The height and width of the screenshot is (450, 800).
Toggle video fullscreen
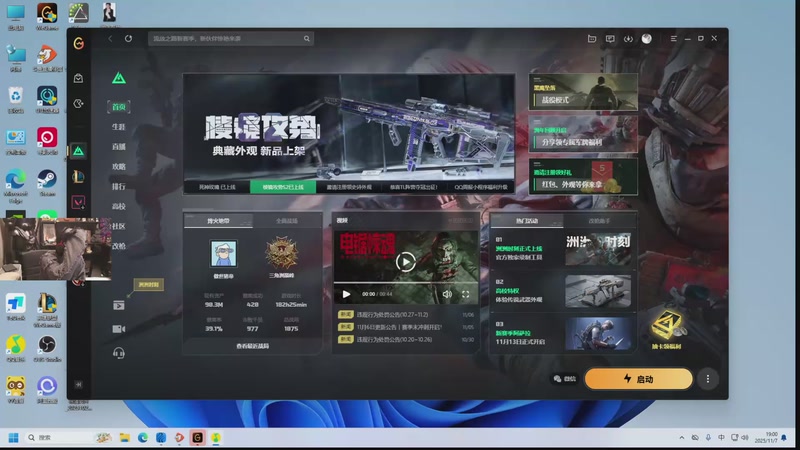tap(465, 294)
